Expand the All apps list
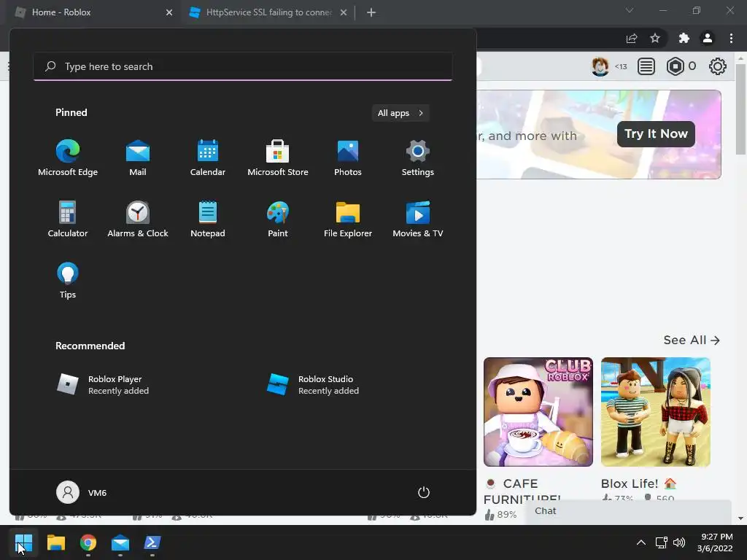Viewport: 747px width, 560px height. click(x=400, y=113)
